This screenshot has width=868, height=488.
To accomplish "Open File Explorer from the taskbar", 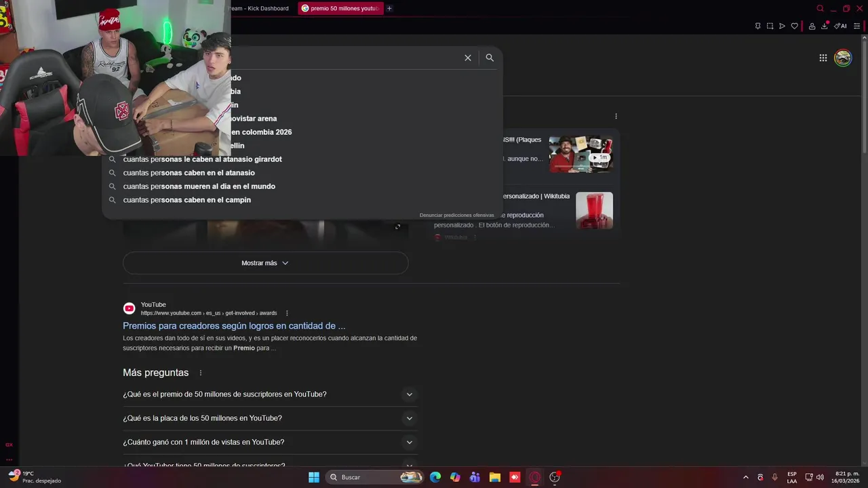I will 495,477.
